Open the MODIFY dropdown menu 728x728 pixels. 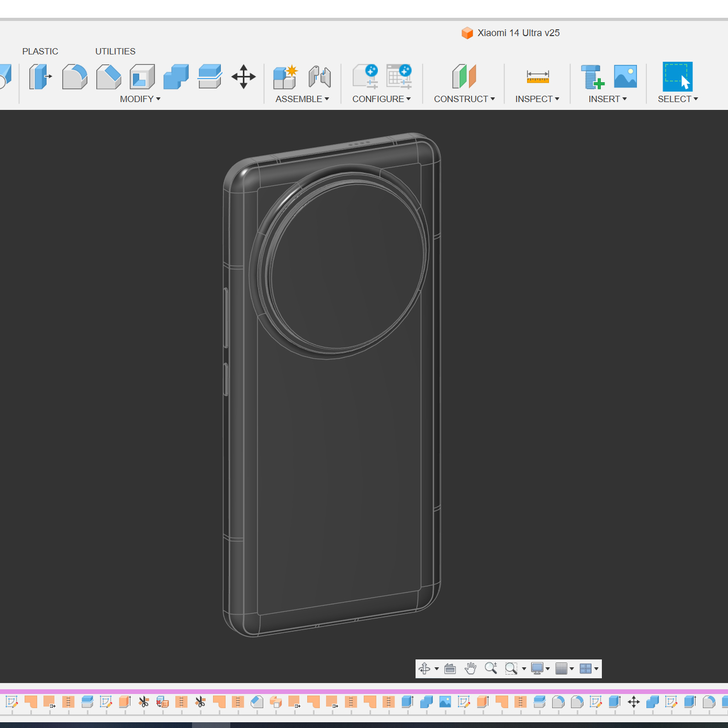[140, 99]
